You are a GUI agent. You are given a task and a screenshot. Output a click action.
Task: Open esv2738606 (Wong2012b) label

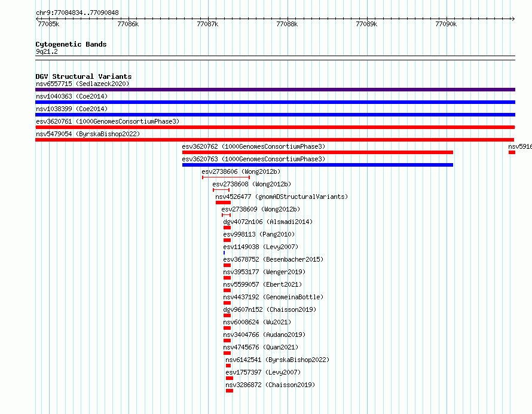tap(241, 171)
